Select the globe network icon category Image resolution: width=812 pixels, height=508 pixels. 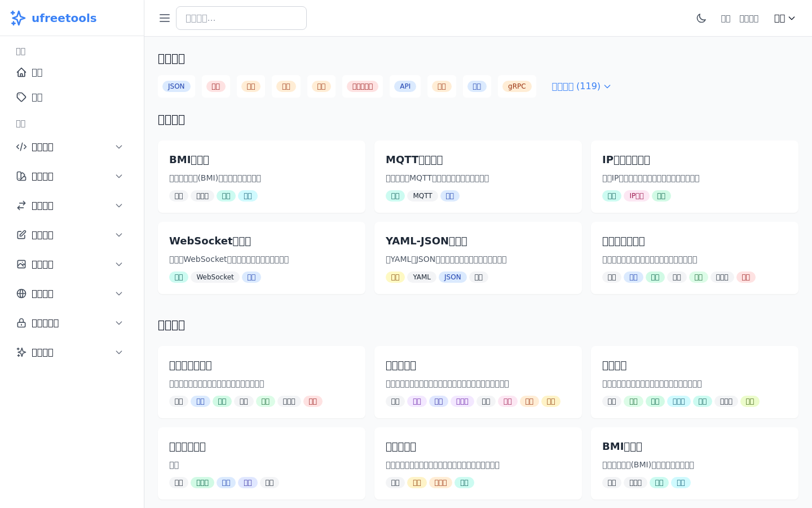coord(21,294)
